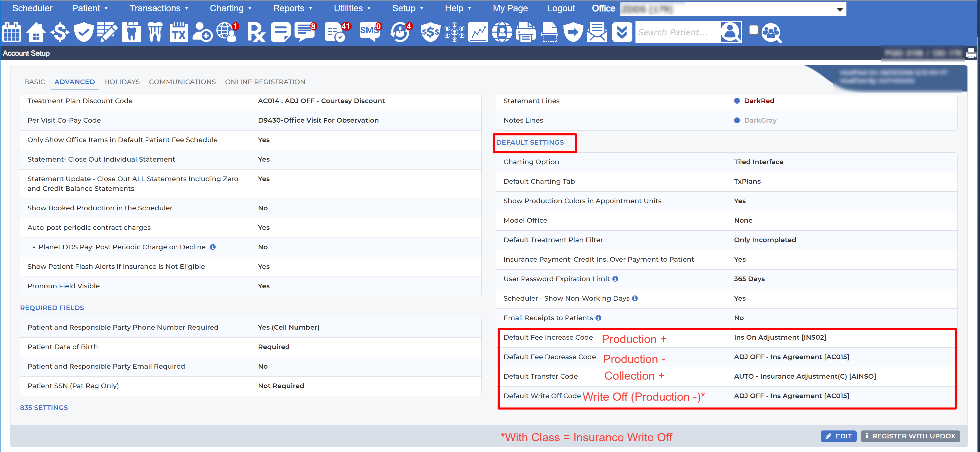Click the DEFAULT SETTINGS heading text
The image size is (980, 452).
[x=530, y=142]
